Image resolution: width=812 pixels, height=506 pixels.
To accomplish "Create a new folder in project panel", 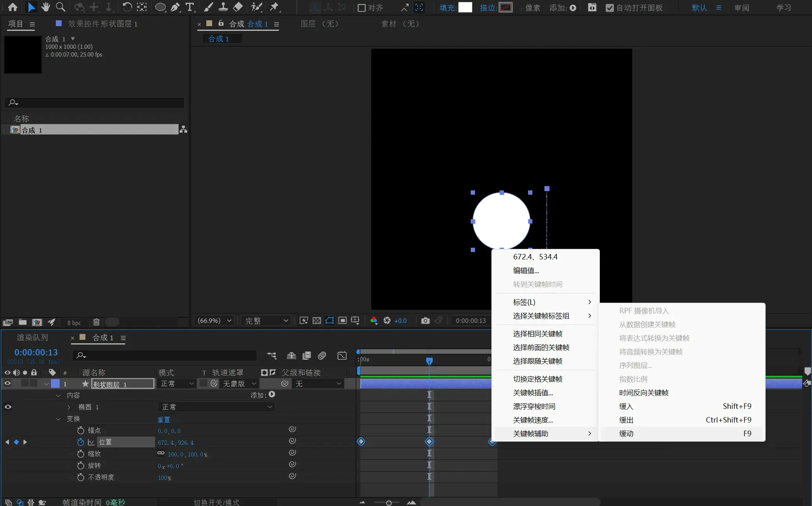I will click(x=23, y=322).
